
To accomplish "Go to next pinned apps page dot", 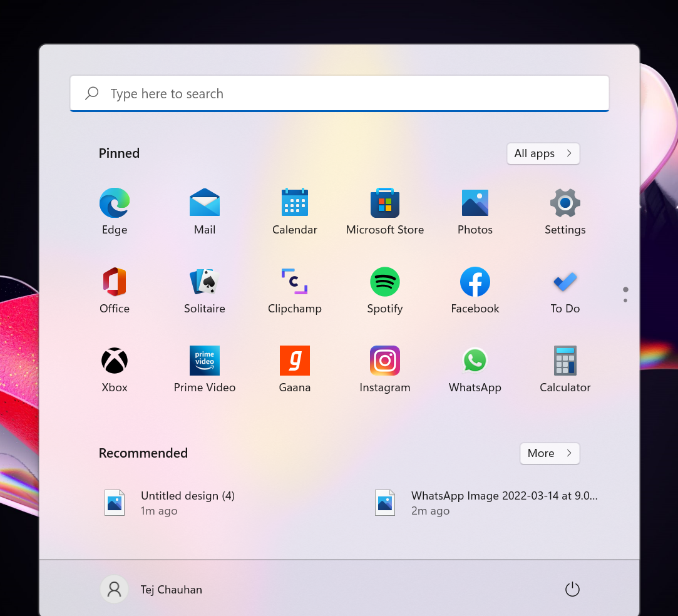I will tap(625, 300).
